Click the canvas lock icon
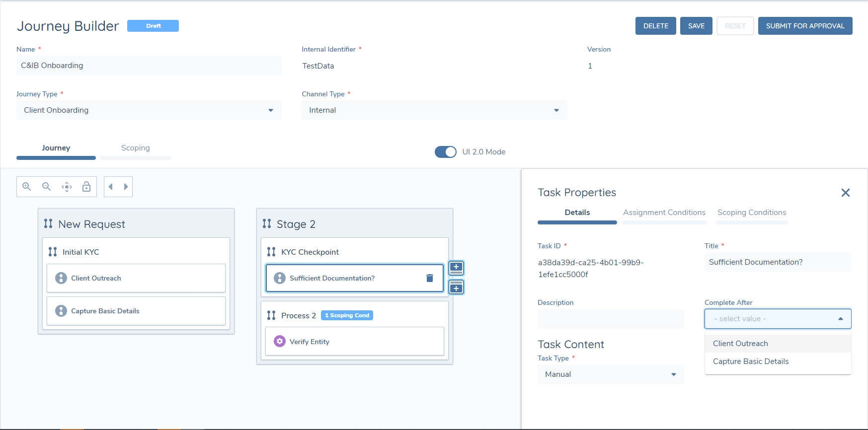The width and height of the screenshot is (868, 430). coord(86,187)
